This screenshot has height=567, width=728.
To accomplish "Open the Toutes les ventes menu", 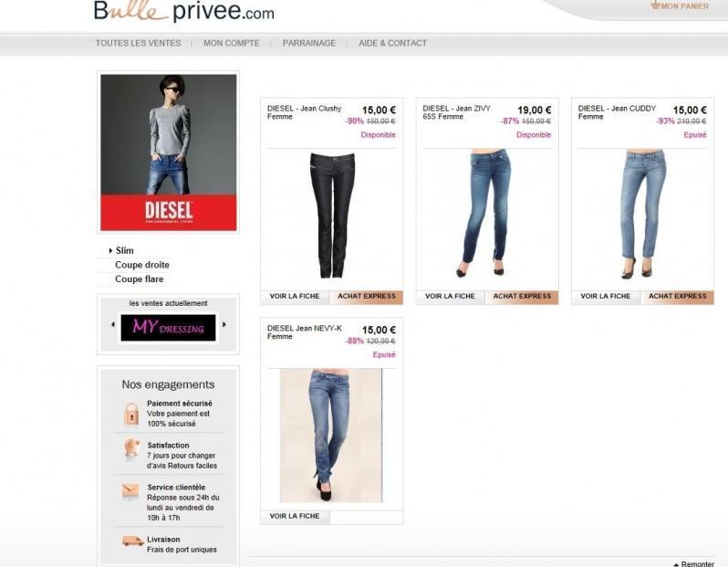I will click(x=139, y=43).
